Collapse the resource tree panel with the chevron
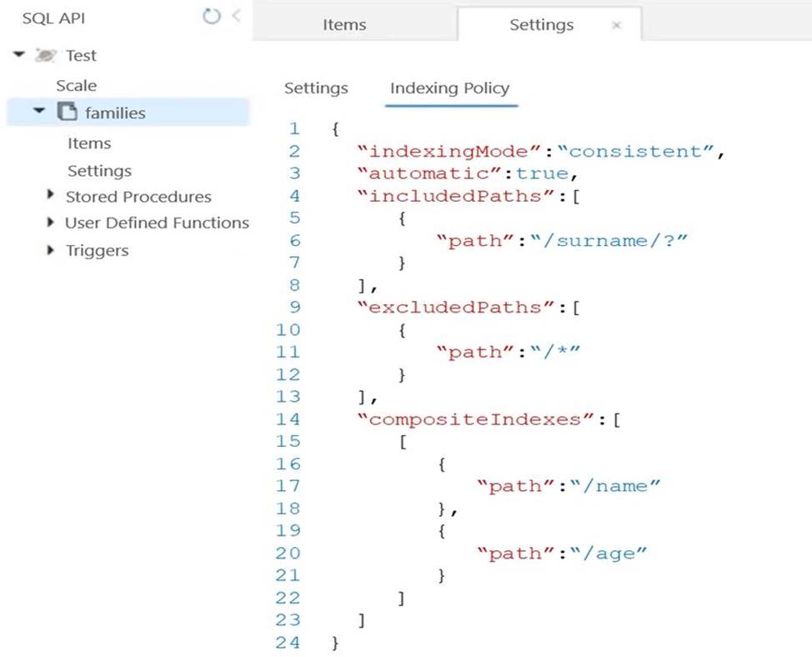The width and height of the screenshot is (812, 657). coord(236,16)
